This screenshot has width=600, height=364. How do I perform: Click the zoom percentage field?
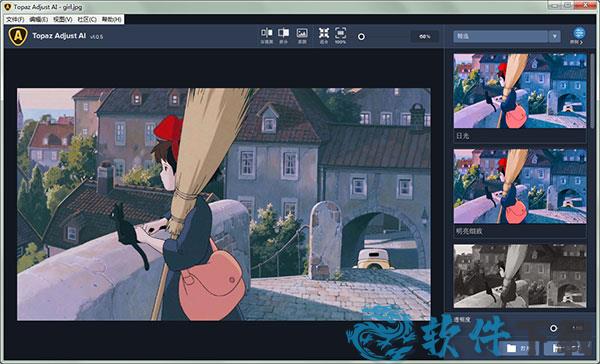pos(424,36)
